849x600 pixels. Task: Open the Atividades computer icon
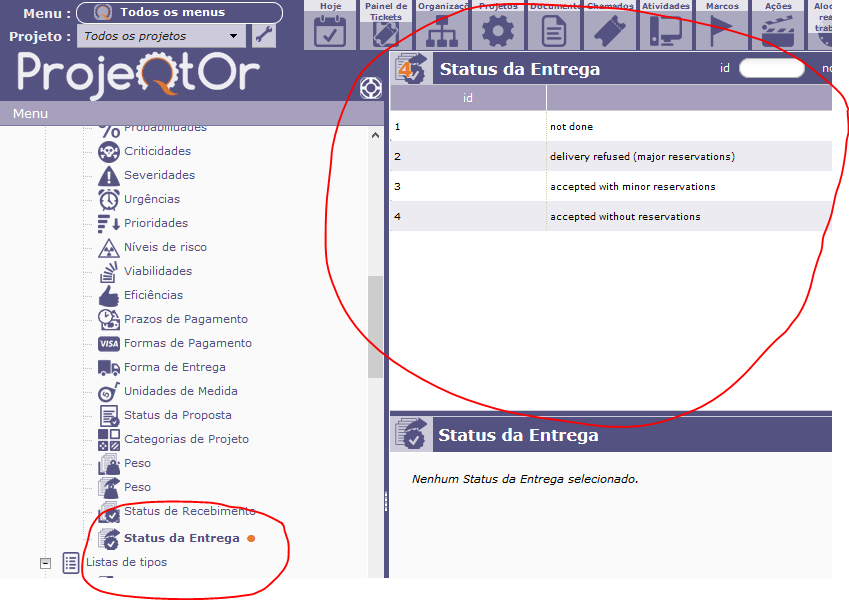(x=666, y=31)
